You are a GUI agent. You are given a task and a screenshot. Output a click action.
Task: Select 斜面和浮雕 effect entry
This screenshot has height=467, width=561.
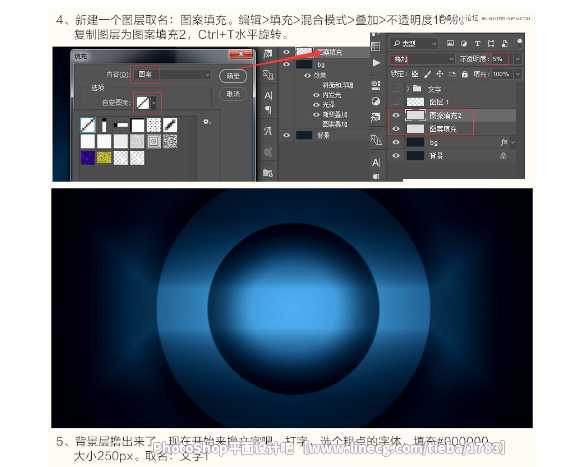pos(337,85)
